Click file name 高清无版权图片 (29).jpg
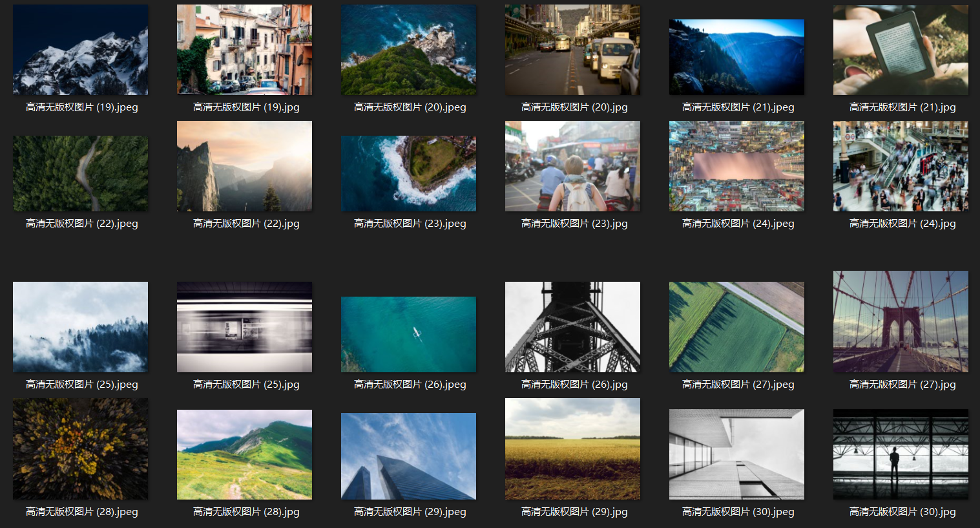The image size is (980, 528). pos(574,512)
